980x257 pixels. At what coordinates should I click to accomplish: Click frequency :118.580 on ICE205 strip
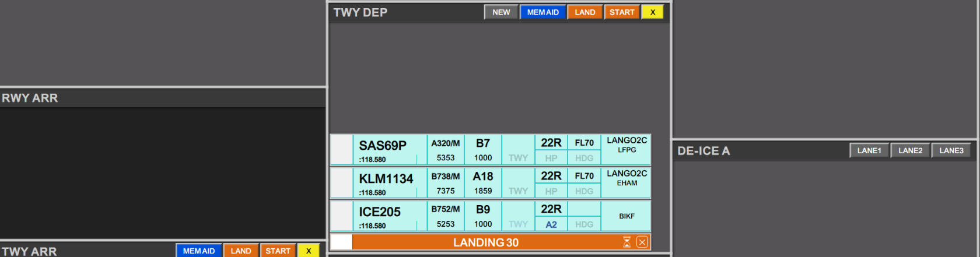point(372,226)
